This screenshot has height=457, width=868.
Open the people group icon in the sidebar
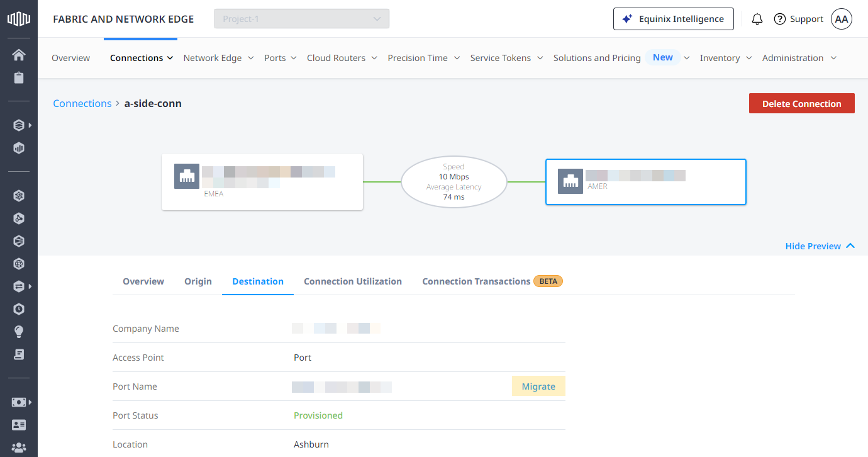(19, 448)
